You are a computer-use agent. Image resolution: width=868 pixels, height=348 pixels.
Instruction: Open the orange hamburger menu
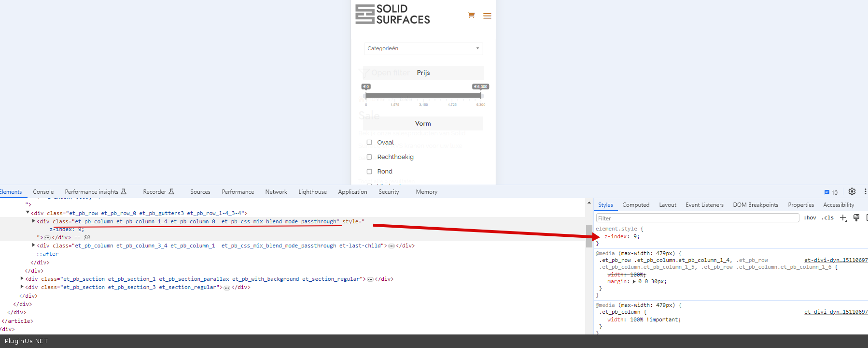click(487, 16)
